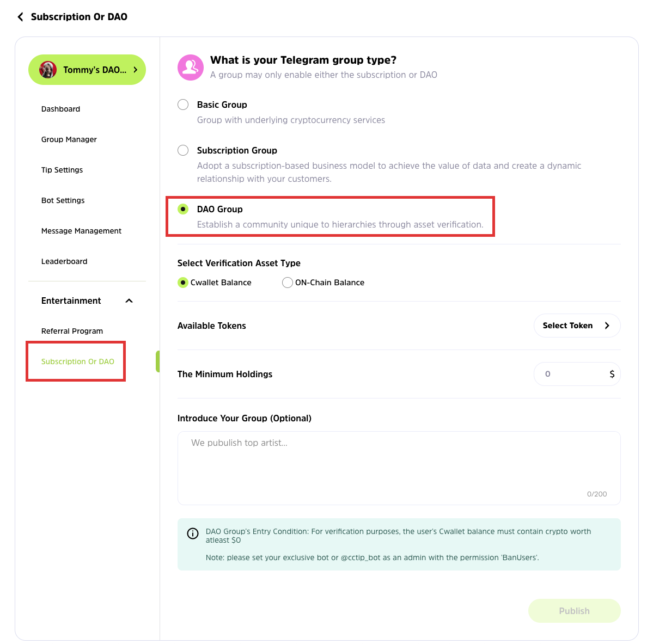Open the Referral Program link
This screenshot has width=653, height=644.
point(72,331)
